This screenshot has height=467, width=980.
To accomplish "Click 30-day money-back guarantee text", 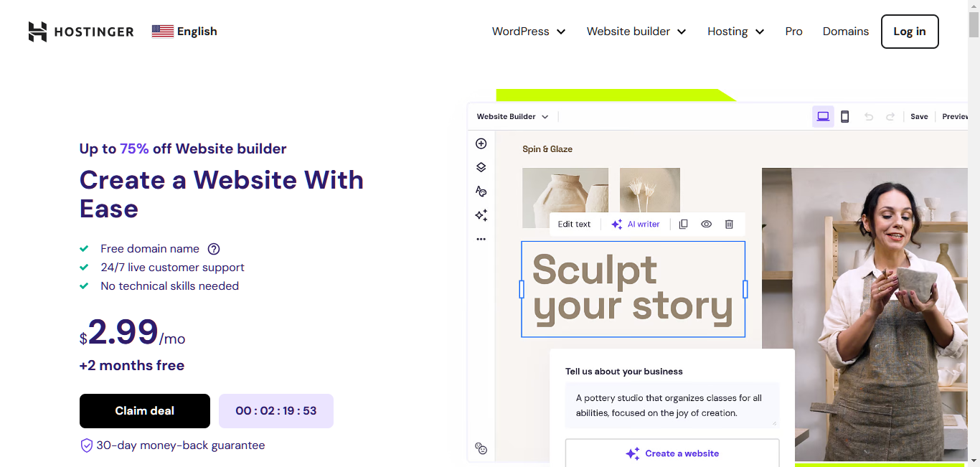I will [x=181, y=445].
